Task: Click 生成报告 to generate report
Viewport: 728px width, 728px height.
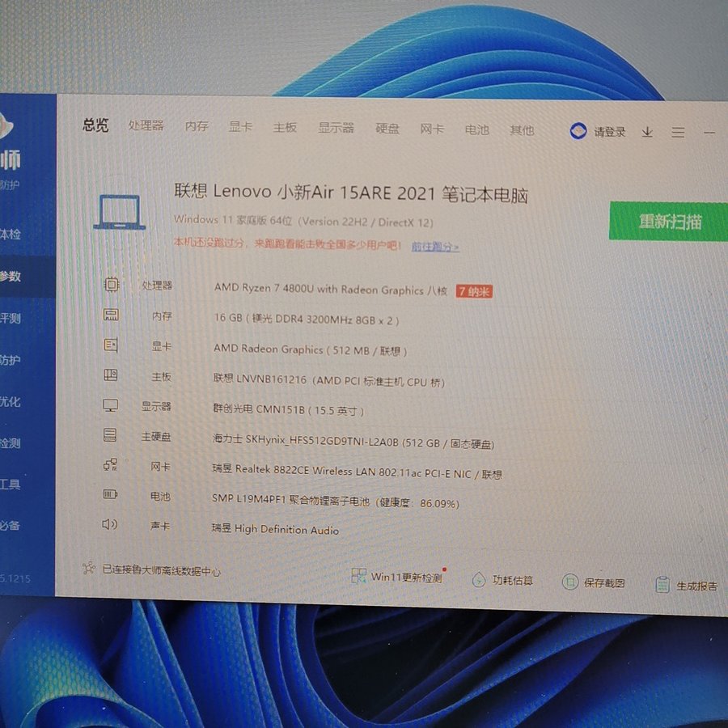Action: (x=697, y=586)
